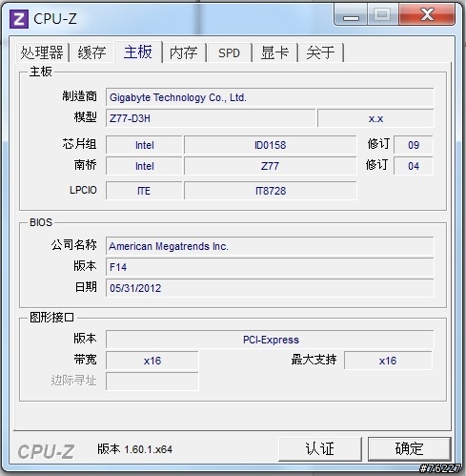Click the 版本 1.60.1.x64 version text
The height and width of the screenshot is (476, 466).
(x=135, y=449)
